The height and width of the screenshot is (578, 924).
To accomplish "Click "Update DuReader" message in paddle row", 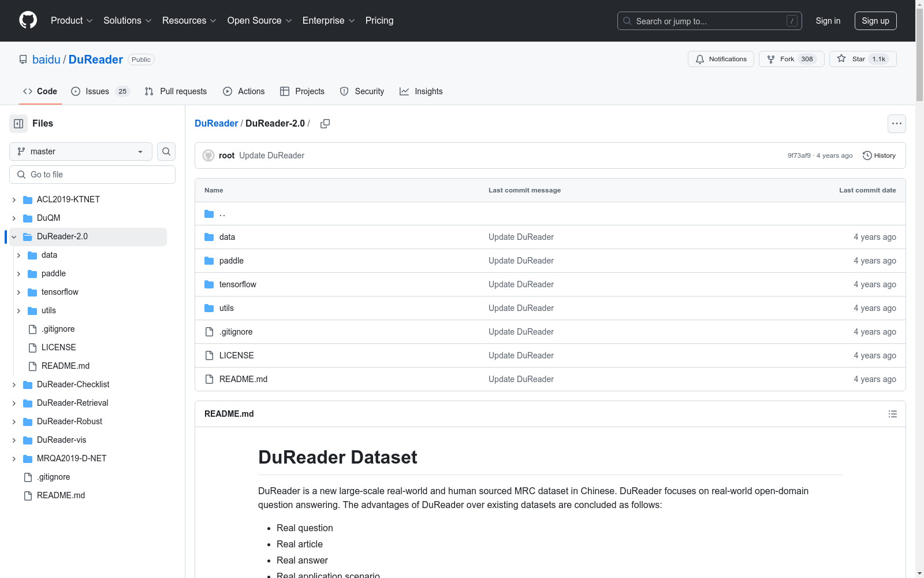I will (521, 261).
